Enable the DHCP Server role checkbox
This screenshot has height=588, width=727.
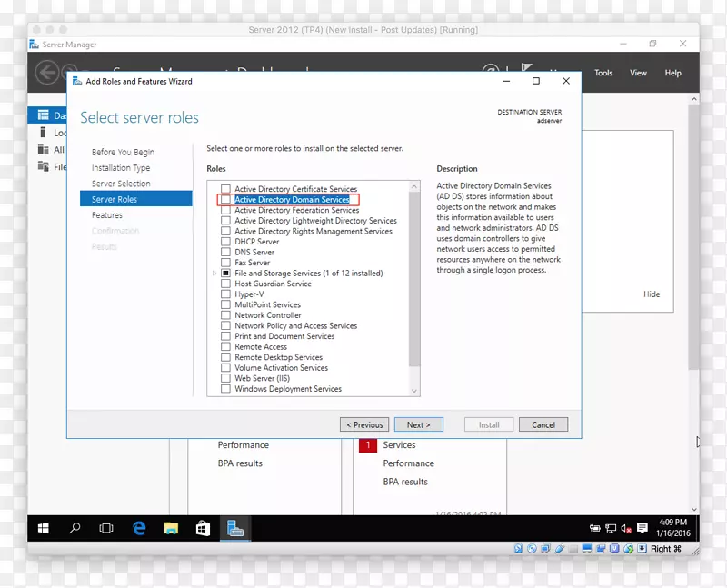(224, 241)
